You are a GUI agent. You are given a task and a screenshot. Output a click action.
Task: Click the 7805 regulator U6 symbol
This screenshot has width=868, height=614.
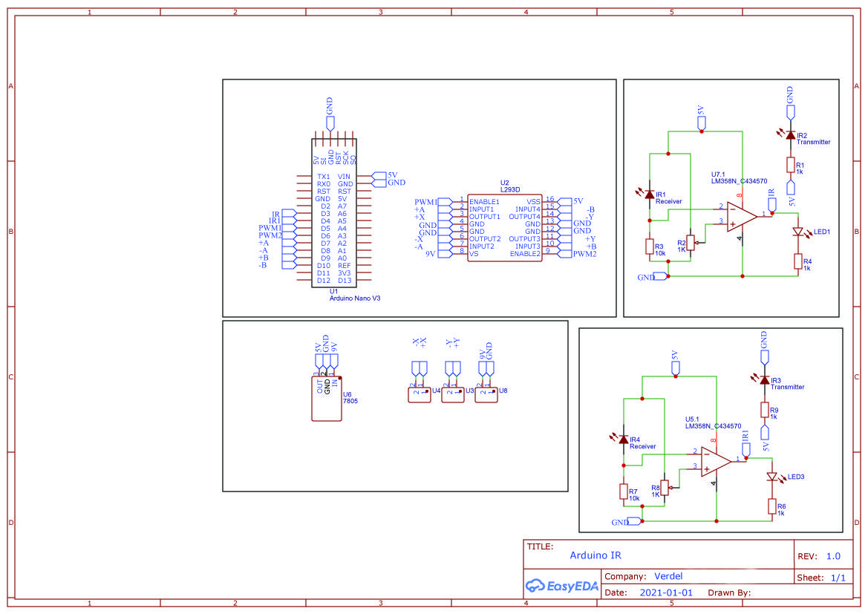pyautogui.click(x=327, y=399)
